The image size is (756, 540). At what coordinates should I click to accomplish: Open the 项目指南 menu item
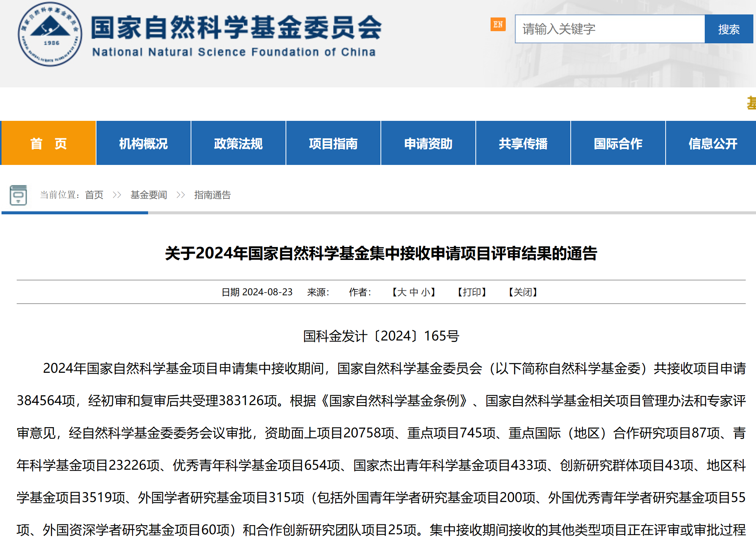[x=333, y=143]
